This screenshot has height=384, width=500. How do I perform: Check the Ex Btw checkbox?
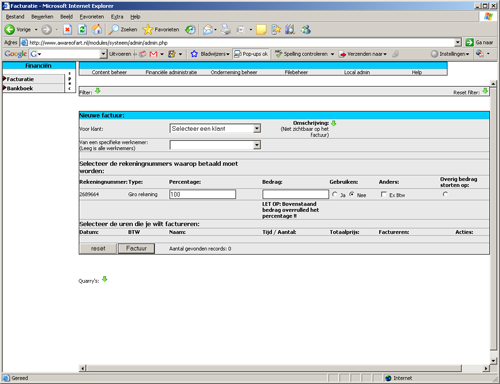[384, 194]
